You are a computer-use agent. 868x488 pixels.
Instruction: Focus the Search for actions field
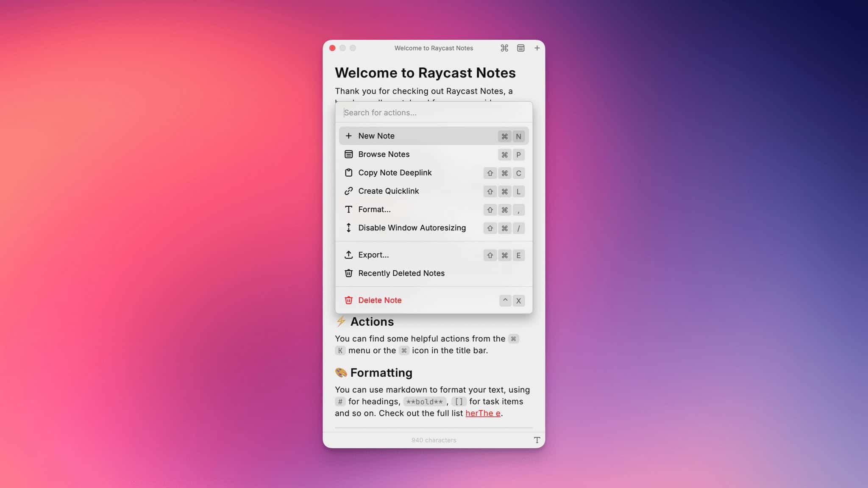434,113
